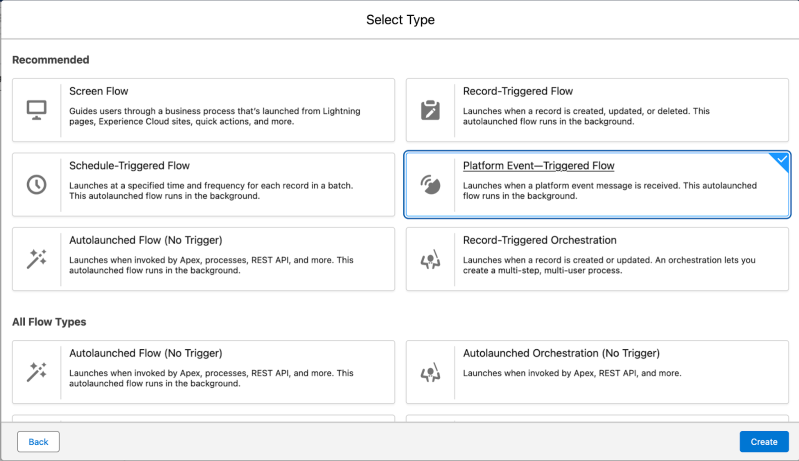This screenshot has height=461, width=799.
Task: Choose the Record-Triggered Flow title
Action: (x=518, y=91)
